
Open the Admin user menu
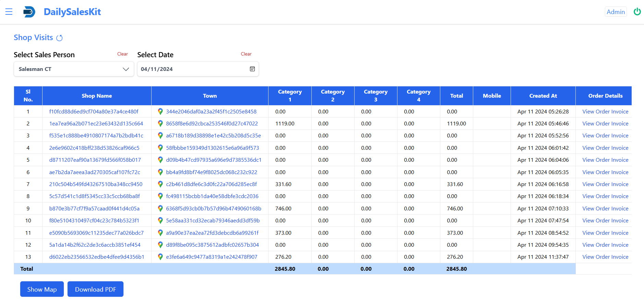tap(616, 12)
